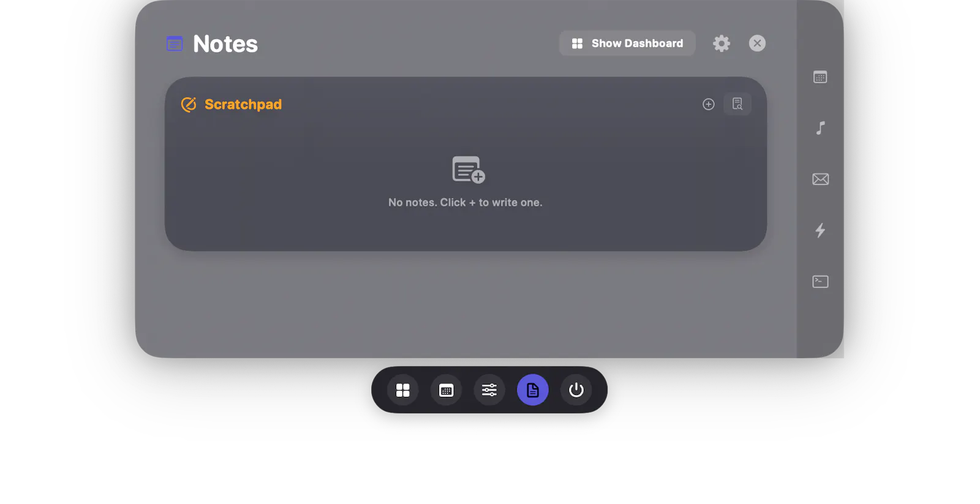Open the music note icon in the sidebar
Image resolution: width=980 pixels, height=504 pixels.
(x=820, y=128)
